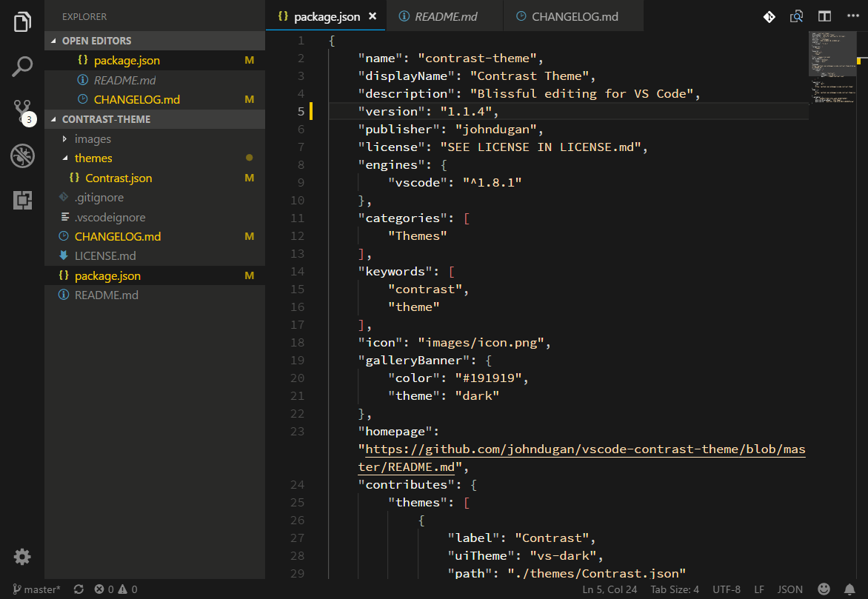Select the package.json tab
The width and height of the screenshot is (868, 599).
tap(326, 16)
